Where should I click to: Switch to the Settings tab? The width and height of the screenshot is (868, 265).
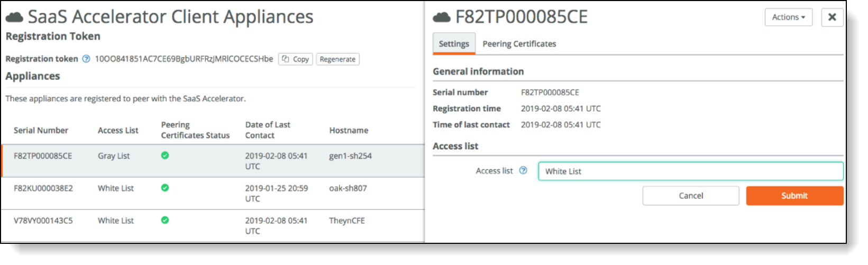(x=454, y=44)
